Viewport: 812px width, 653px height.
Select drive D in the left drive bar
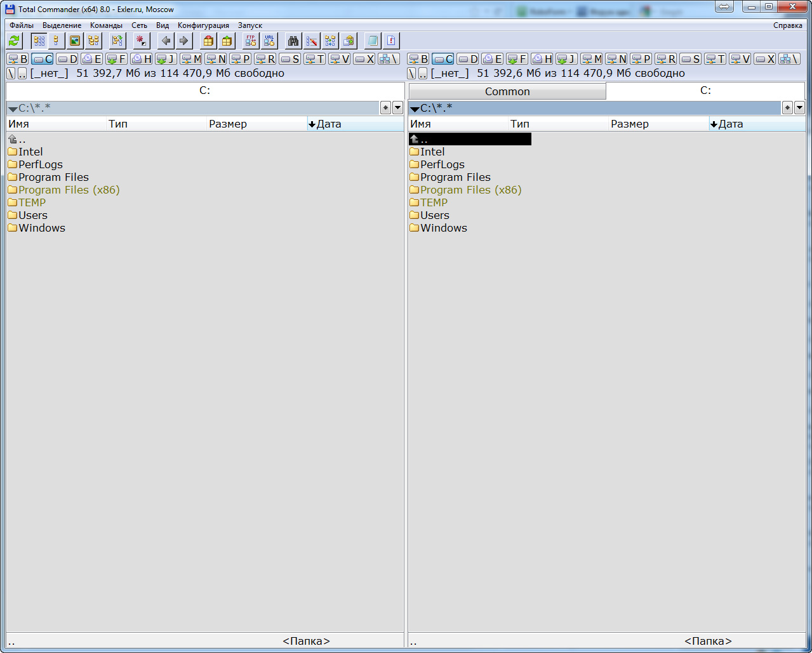pyautogui.click(x=67, y=59)
